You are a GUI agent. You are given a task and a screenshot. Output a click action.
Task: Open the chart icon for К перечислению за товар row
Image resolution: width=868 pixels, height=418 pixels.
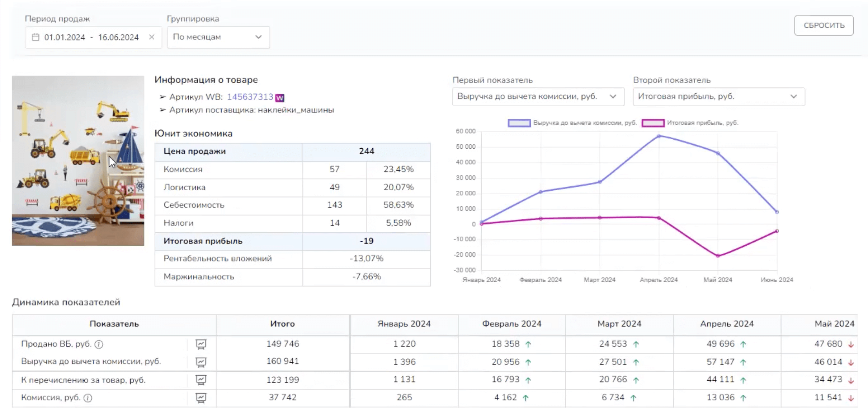[201, 380]
